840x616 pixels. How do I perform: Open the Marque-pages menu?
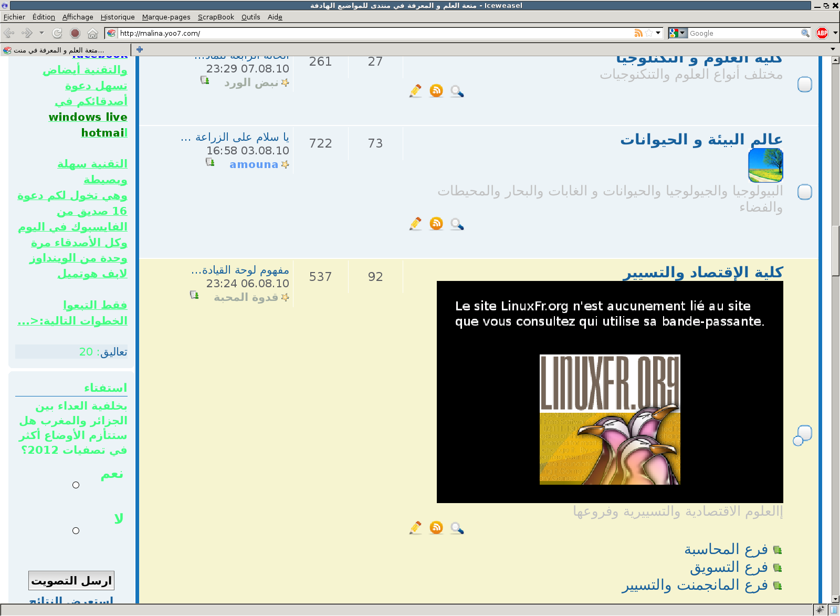pyautogui.click(x=166, y=17)
